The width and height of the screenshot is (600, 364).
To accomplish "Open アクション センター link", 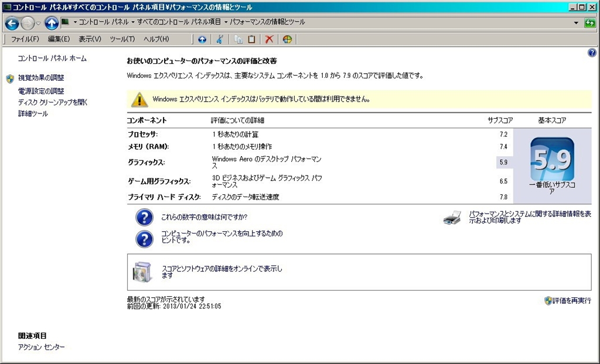I will click(x=42, y=347).
